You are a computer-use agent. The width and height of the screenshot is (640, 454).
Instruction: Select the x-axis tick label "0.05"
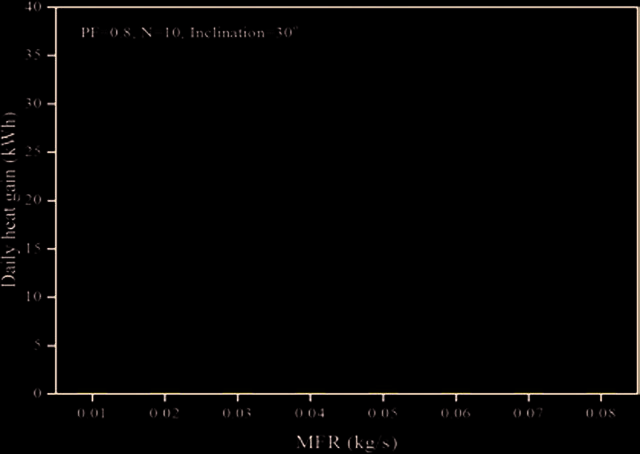click(382, 414)
